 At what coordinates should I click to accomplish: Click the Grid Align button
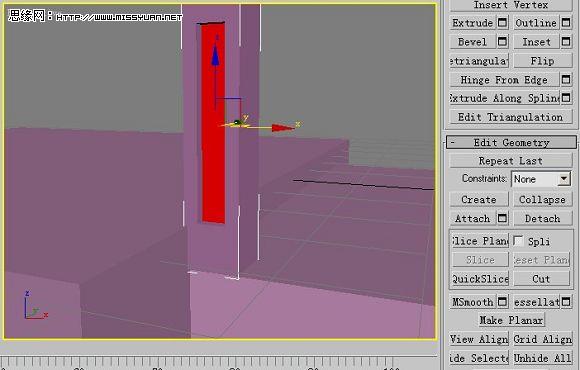pyautogui.click(x=543, y=339)
